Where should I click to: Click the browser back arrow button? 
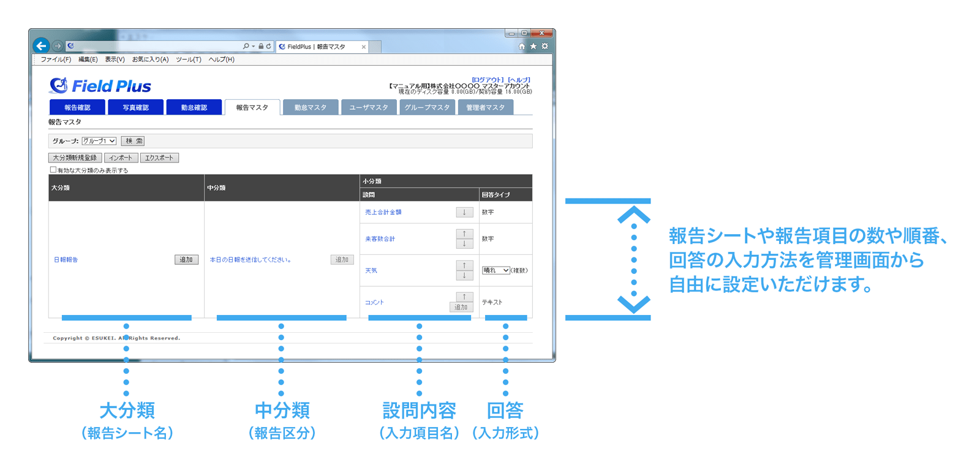pyautogui.click(x=41, y=45)
